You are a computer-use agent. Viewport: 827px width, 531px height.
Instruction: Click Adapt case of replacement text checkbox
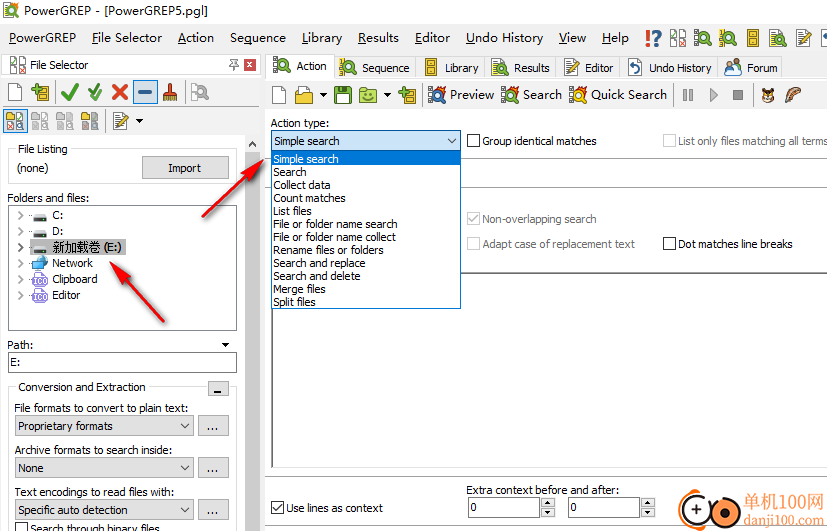pos(474,244)
